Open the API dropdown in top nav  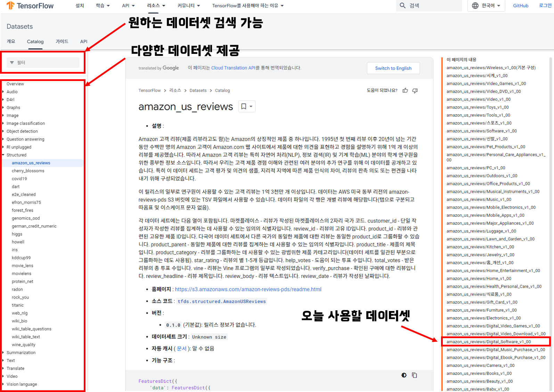click(x=128, y=6)
